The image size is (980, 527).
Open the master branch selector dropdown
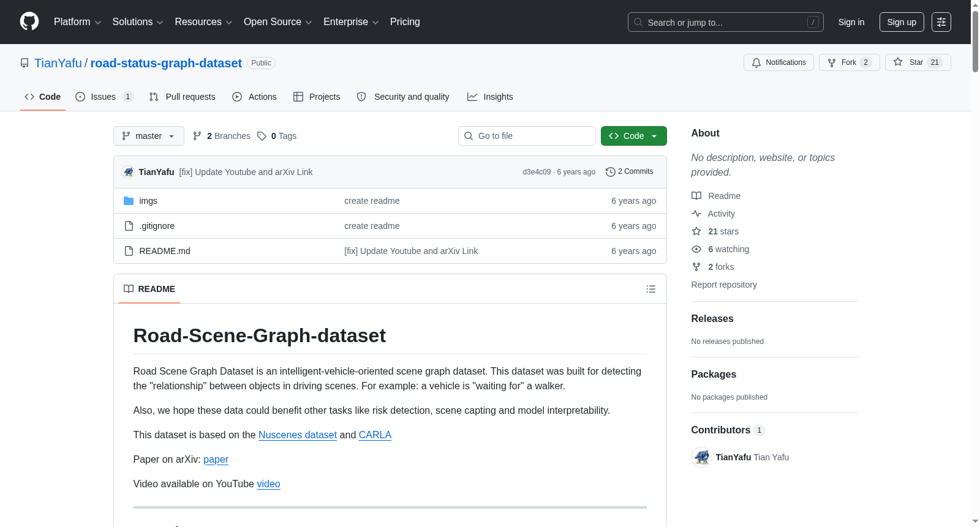pos(149,136)
